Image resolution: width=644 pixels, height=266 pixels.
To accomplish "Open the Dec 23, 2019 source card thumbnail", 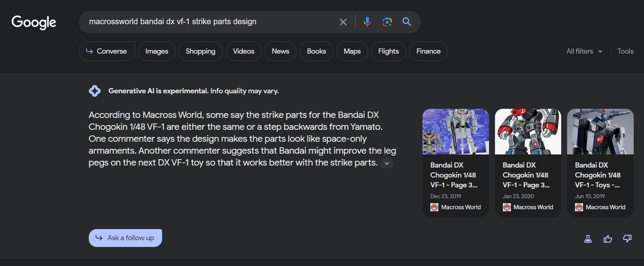I will (456, 131).
